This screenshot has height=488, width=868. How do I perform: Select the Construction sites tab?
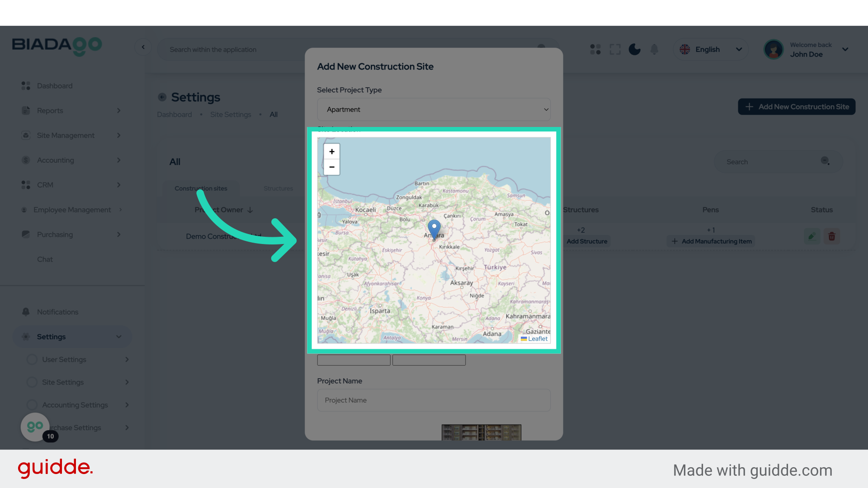201,188
